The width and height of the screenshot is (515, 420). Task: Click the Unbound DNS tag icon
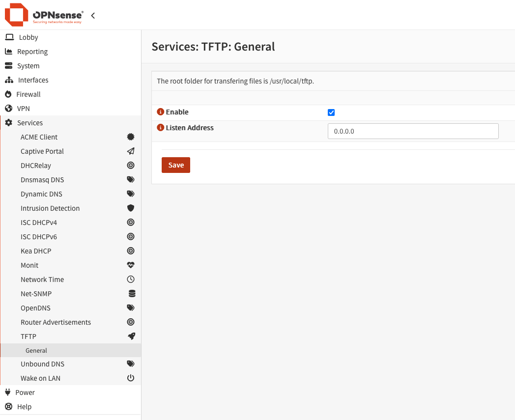point(130,364)
